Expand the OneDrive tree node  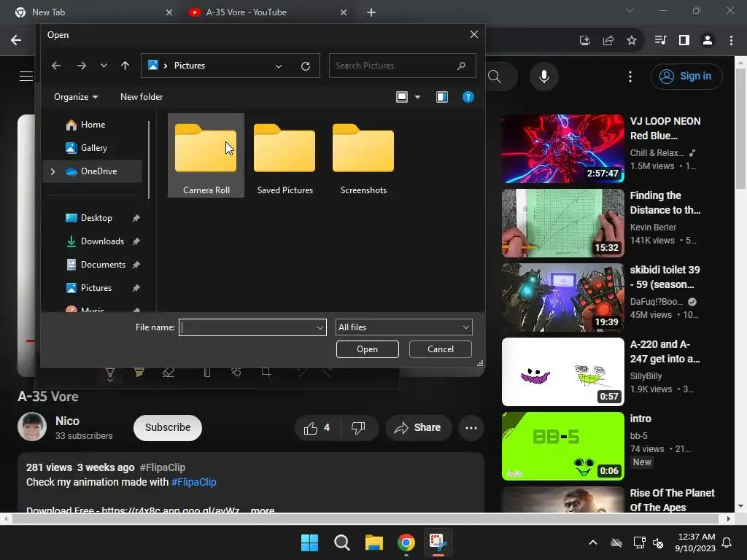coord(53,171)
